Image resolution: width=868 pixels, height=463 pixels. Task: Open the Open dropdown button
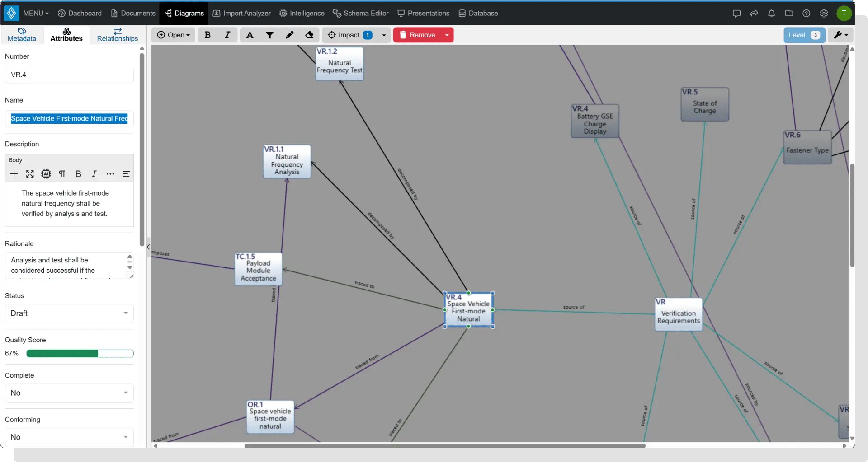point(173,35)
